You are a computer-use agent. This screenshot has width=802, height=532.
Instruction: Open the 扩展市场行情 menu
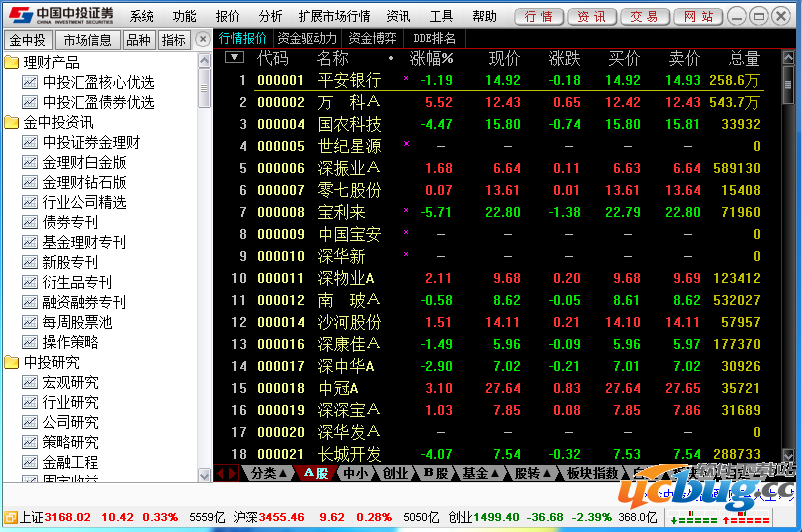334,16
